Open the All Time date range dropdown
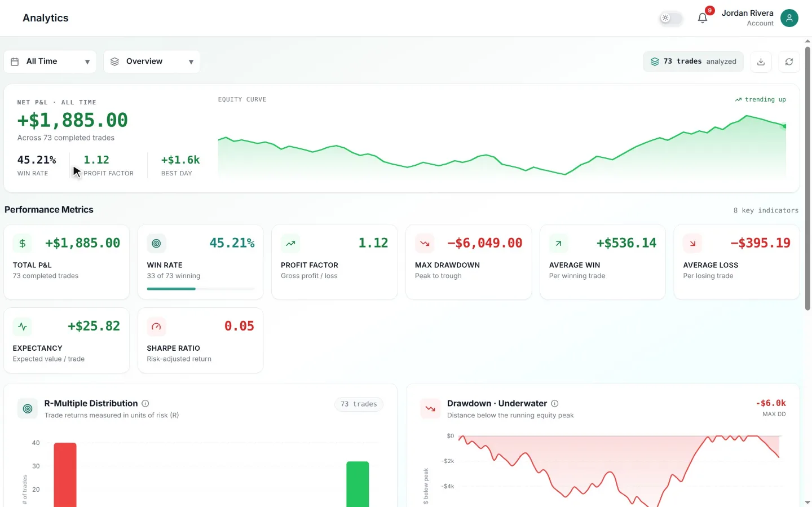This screenshot has height=507, width=812. (50, 61)
